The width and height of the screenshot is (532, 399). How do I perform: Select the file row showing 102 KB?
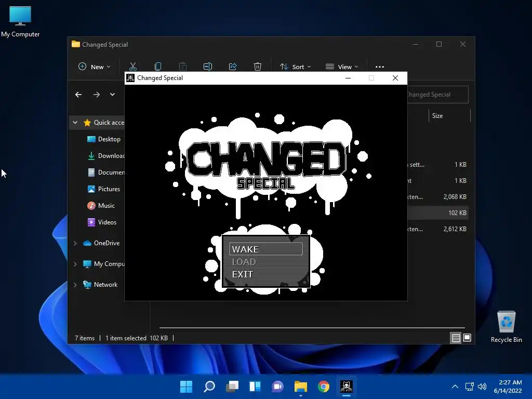(x=437, y=212)
